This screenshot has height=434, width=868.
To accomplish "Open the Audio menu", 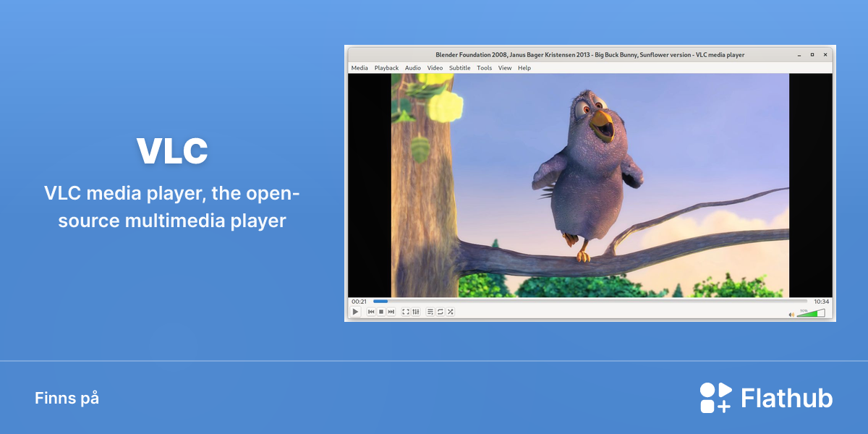I will coord(413,68).
